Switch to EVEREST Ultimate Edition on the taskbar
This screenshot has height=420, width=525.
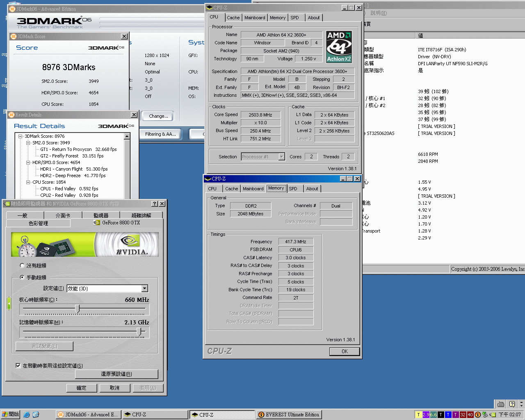point(288,415)
